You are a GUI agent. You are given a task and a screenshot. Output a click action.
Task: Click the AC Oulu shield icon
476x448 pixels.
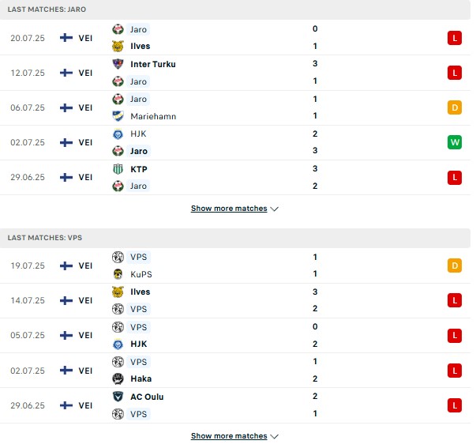click(118, 397)
